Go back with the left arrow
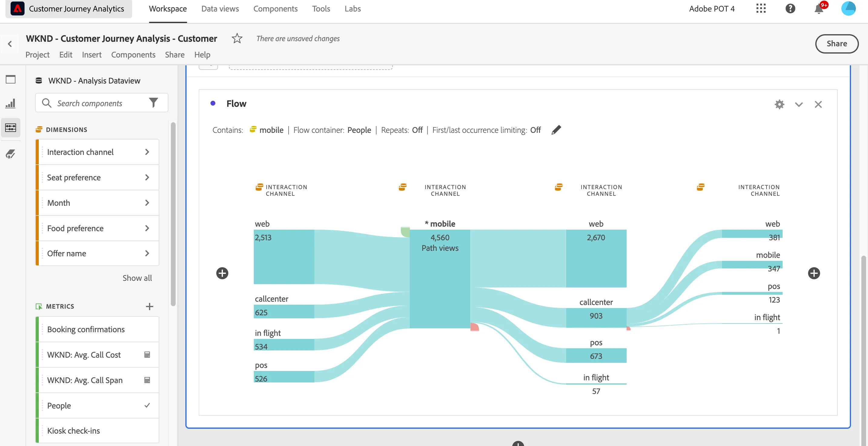This screenshot has width=868, height=446. (10, 44)
